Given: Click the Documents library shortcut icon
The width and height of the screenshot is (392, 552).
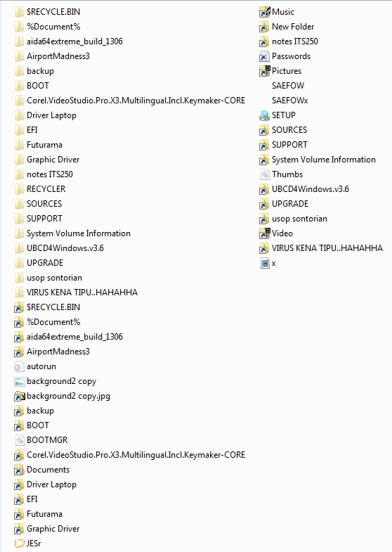Looking at the screenshot, I should (x=19, y=470).
